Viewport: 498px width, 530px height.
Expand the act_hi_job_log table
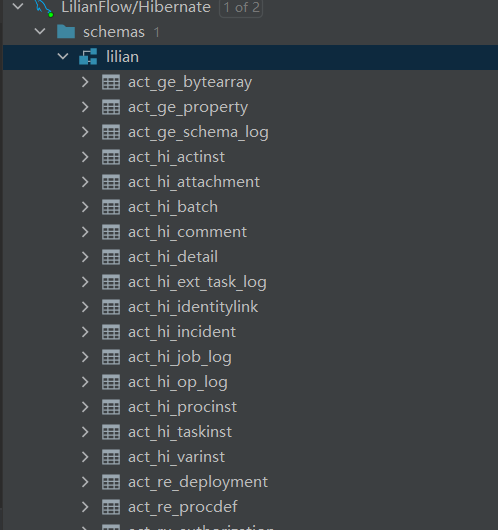pos(85,357)
